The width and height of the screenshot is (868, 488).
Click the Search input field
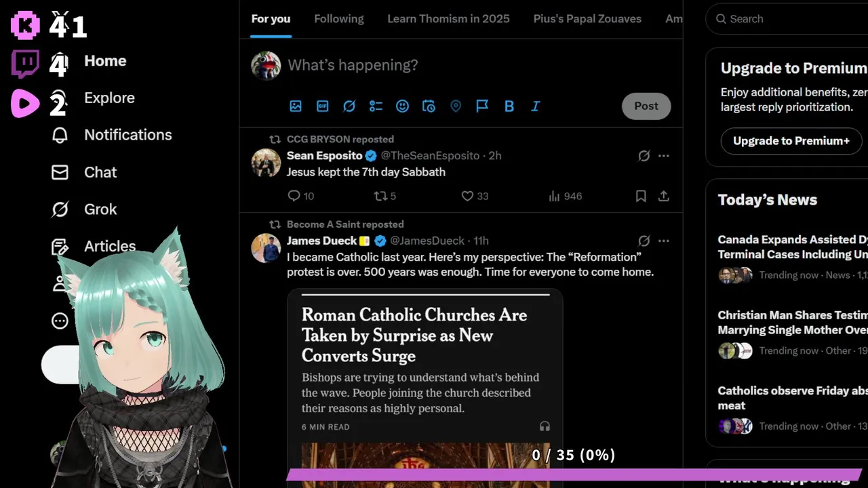click(787, 19)
